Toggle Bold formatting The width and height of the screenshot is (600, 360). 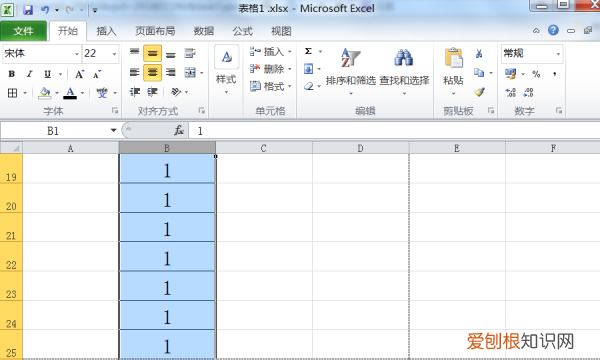pos(11,74)
